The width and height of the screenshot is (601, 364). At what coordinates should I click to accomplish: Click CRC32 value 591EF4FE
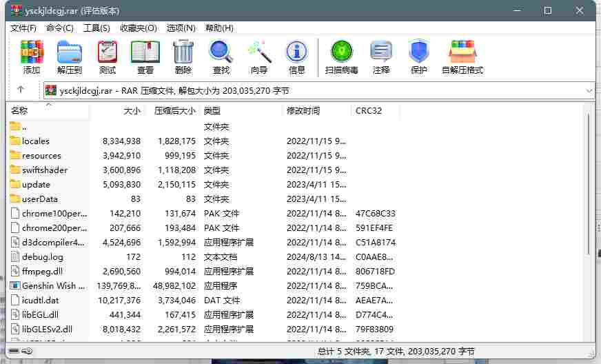point(374,228)
